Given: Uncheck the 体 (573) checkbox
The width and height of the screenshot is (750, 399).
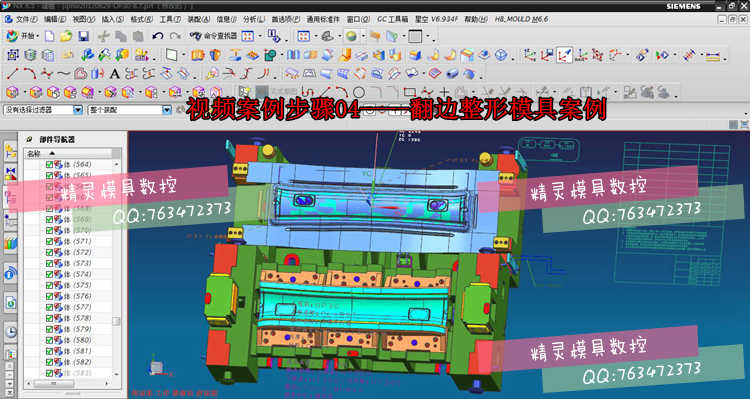Looking at the screenshot, I should coord(49,263).
